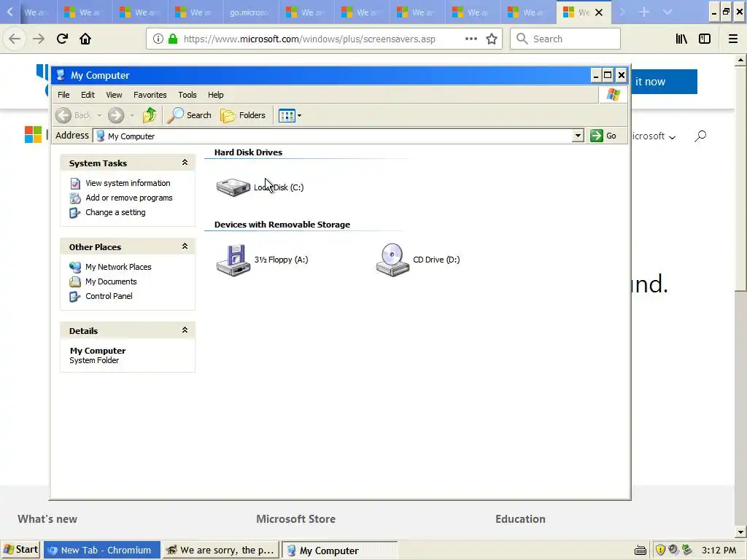Viewport: 747px width, 560px height.
Task: Click the Windows Start button
Action: (x=20, y=550)
